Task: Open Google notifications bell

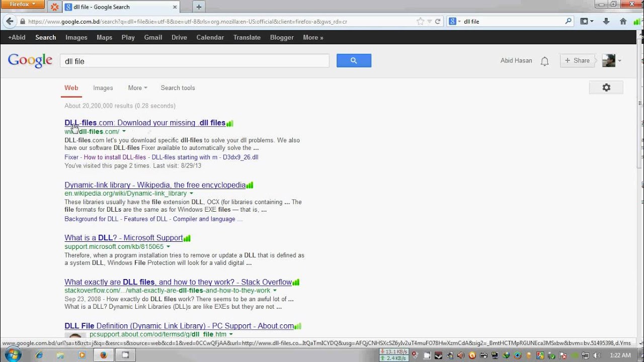Action: tap(544, 61)
